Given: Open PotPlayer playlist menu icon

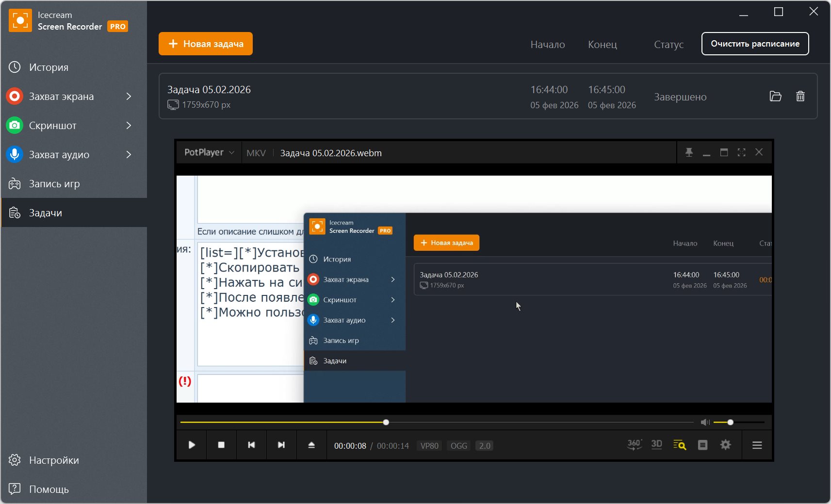Looking at the screenshot, I should (757, 445).
